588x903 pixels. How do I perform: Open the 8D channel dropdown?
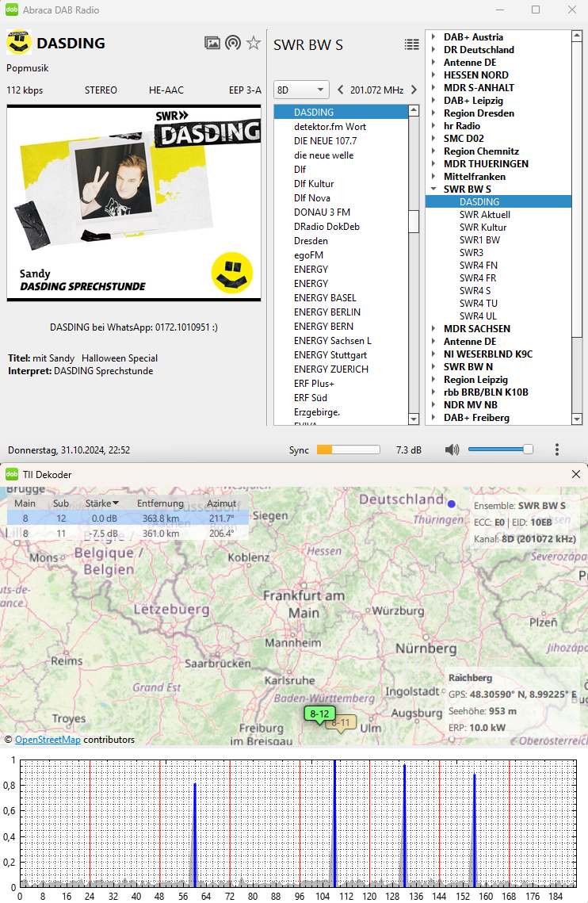301,90
